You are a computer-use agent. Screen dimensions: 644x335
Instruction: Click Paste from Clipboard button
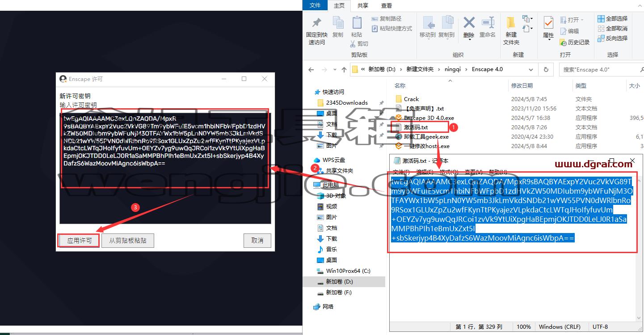tap(128, 241)
